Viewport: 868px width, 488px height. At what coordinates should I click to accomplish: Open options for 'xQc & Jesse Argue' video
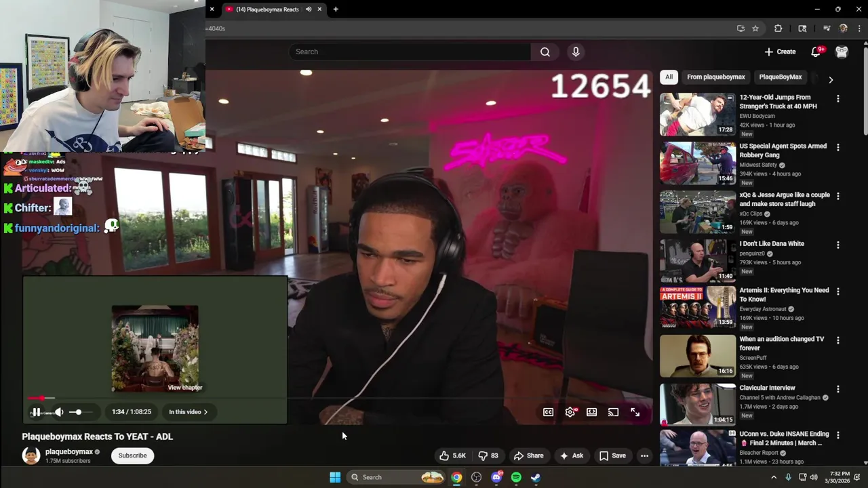coord(838,197)
